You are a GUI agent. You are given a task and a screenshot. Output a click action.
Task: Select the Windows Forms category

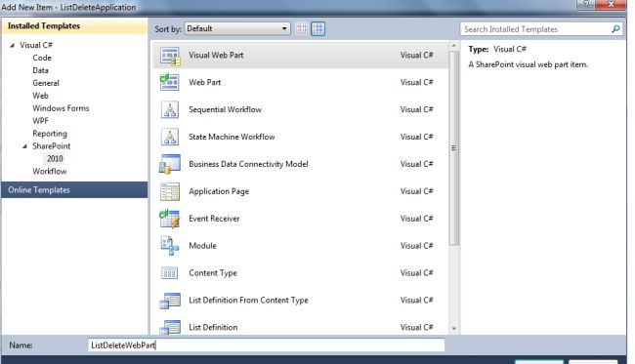(61, 108)
